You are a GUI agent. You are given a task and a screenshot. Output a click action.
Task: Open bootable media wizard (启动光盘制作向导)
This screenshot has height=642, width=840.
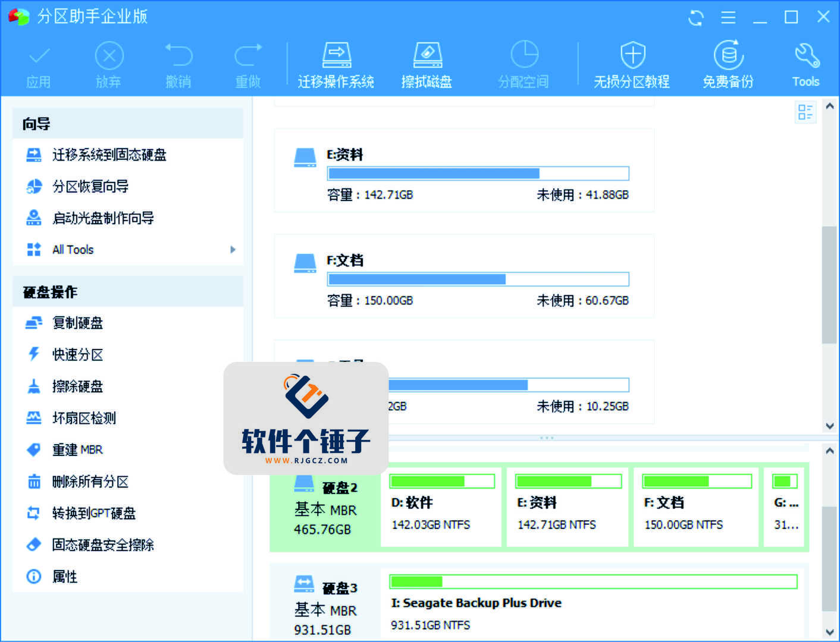(128, 218)
